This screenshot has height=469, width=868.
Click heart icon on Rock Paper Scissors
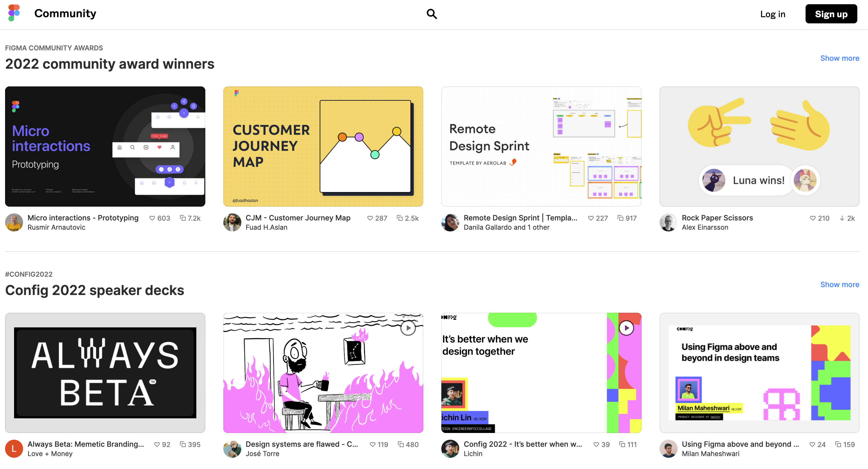tap(813, 218)
